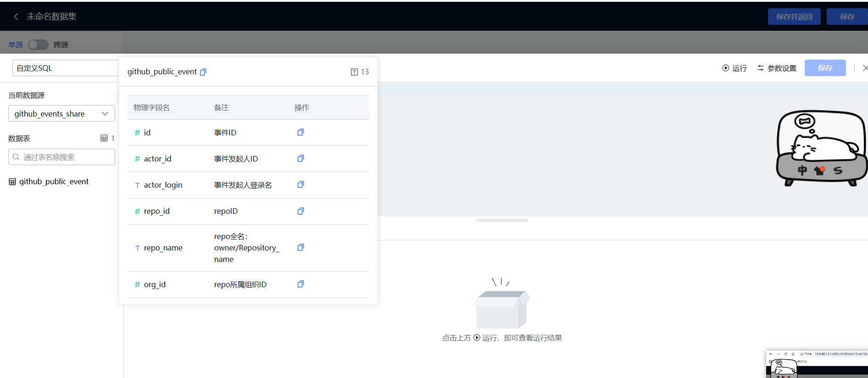Go back using the top-left arrow

point(16,17)
